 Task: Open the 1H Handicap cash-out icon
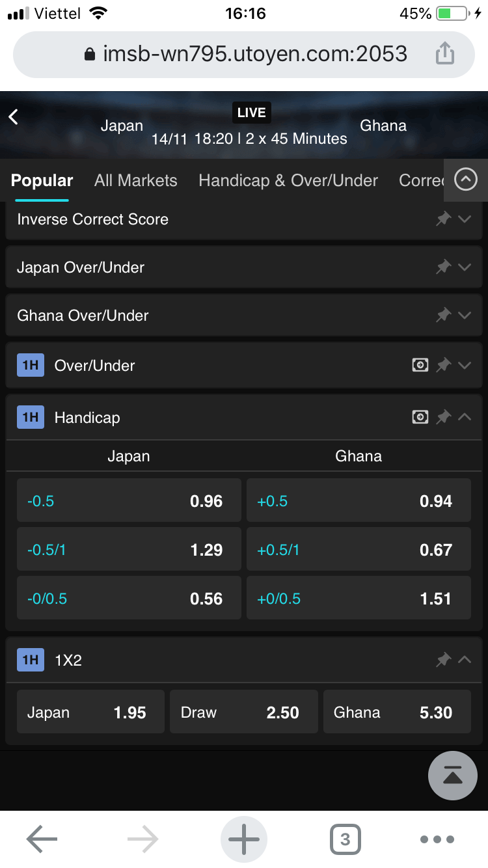pyautogui.click(x=420, y=417)
